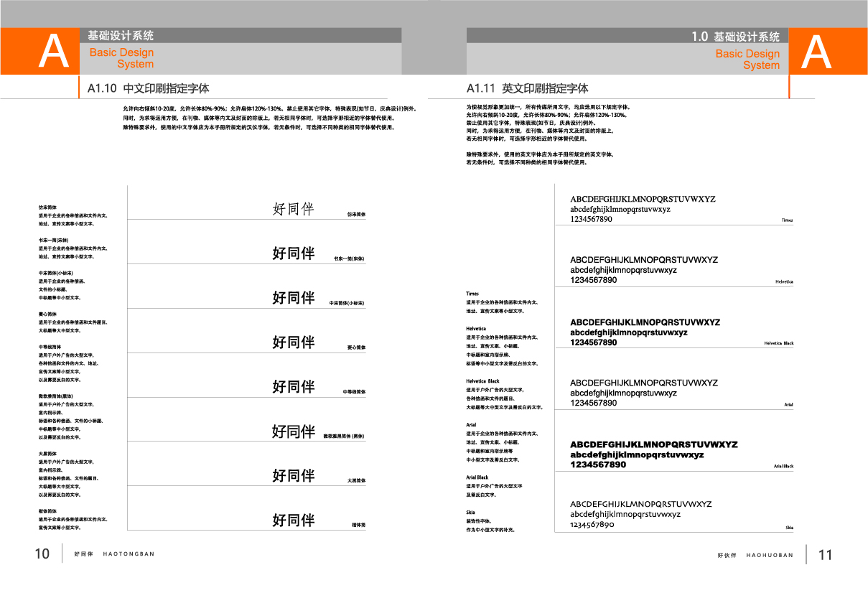Click the 1.0 基础设计系统 header on right page
The height and width of the screenshot is (593, 868).
pos(735,37)
